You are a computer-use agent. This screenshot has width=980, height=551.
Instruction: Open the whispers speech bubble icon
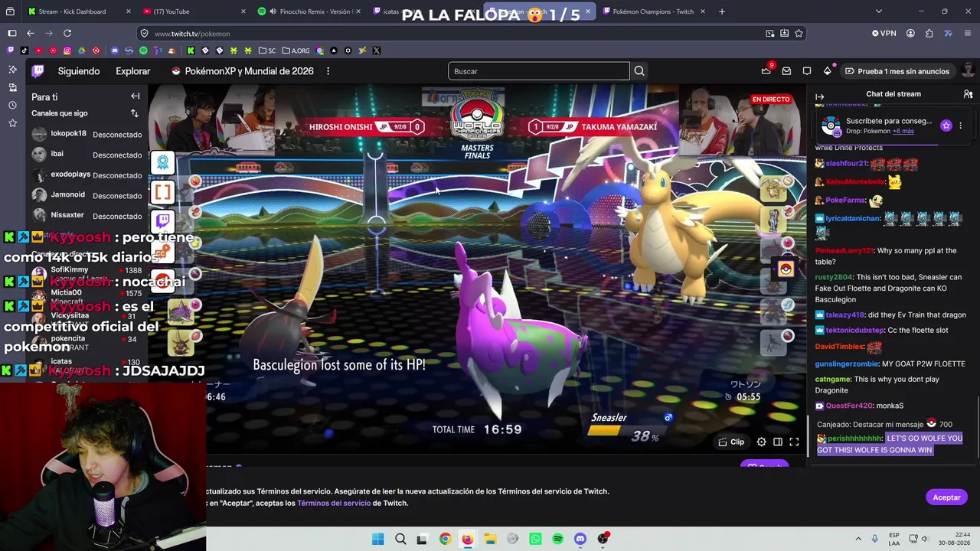coord(807,71)
